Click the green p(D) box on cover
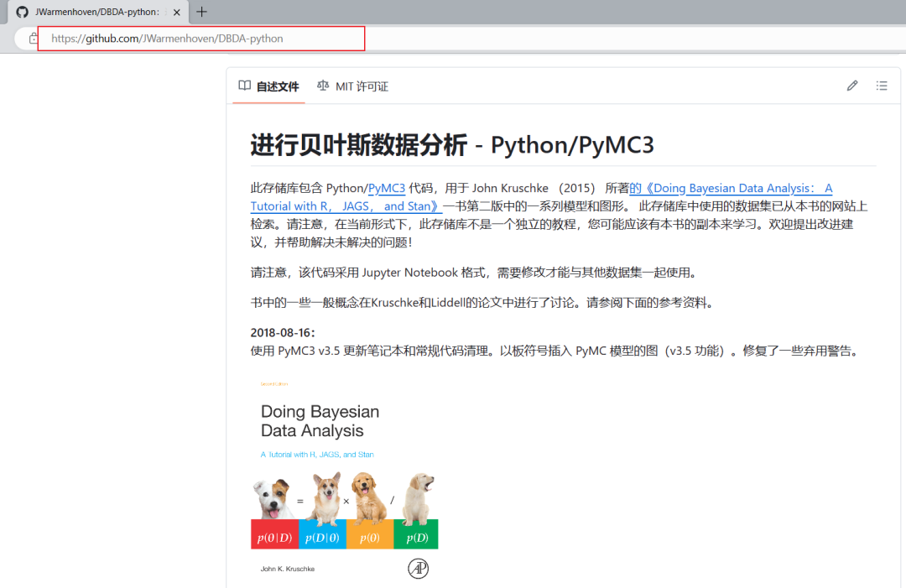The width and height of the screenshot is (906, 588). (416, 534)
